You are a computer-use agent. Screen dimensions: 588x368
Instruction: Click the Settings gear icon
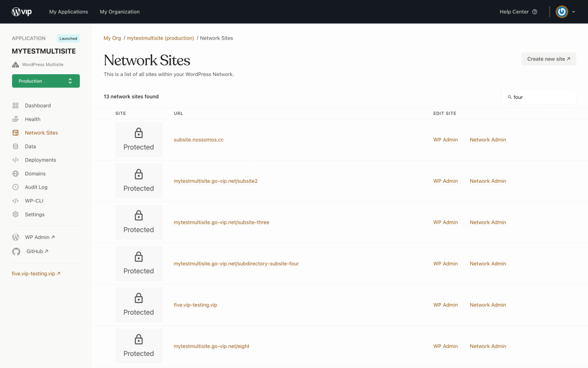(x=16, y=214)
